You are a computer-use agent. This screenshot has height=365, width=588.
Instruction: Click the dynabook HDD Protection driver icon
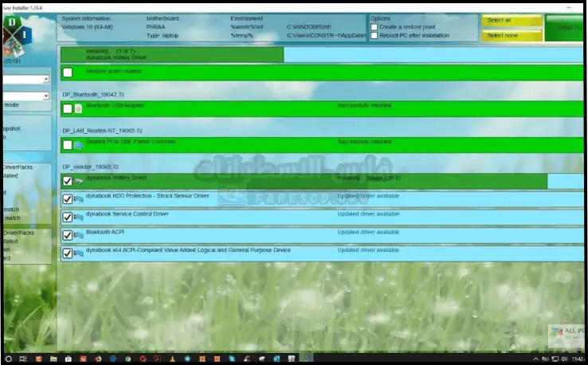(78, 199)
